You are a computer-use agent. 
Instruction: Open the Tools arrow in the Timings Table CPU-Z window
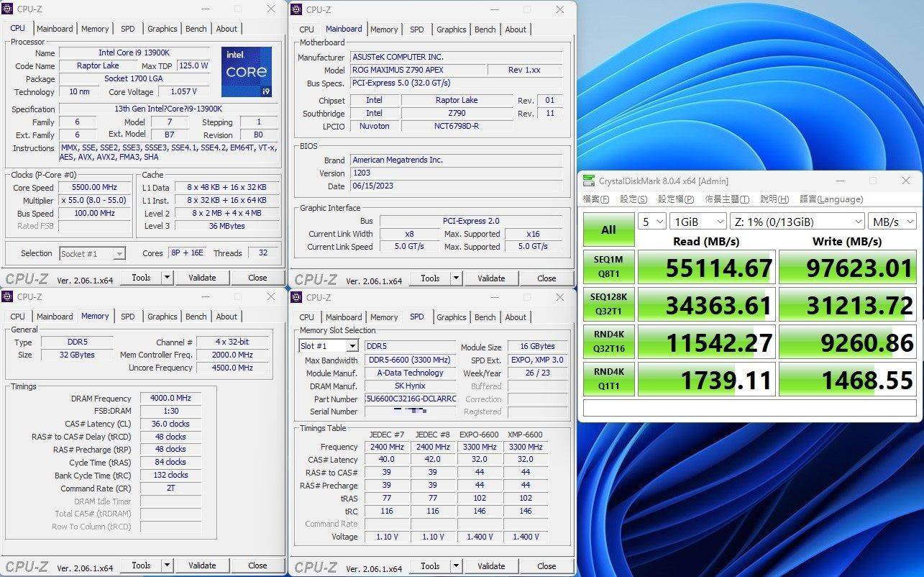coord(457,566)
